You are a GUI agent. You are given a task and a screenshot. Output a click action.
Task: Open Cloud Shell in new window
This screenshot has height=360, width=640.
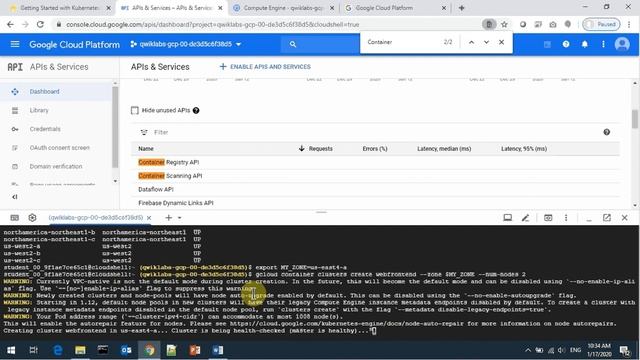tap(607, 218)
